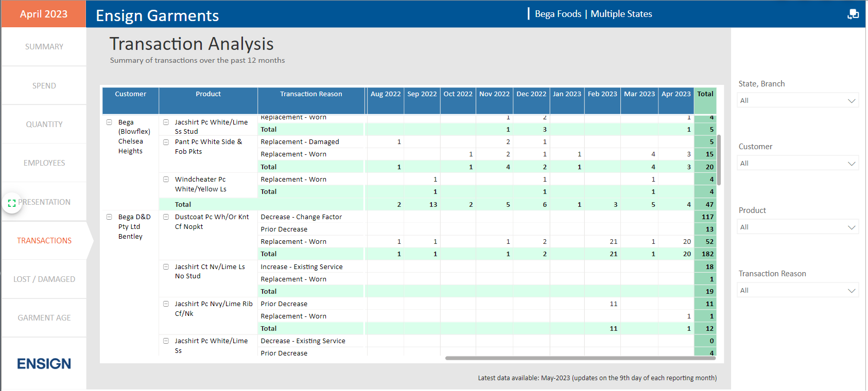The height and width of the screenshot is (391, 868).
Task: Collapse Dustcoat Pc Wh/Or Knt product row
Action: (166, 217)
